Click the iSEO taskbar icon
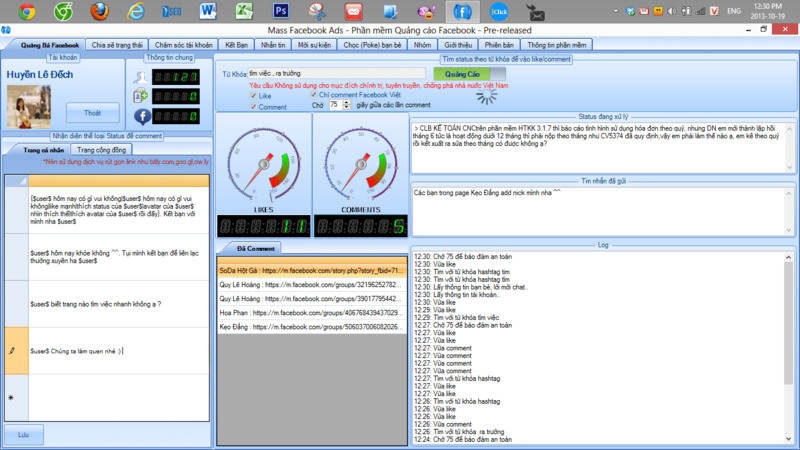This screenshot has height=450, width=800. click(172, 11)
